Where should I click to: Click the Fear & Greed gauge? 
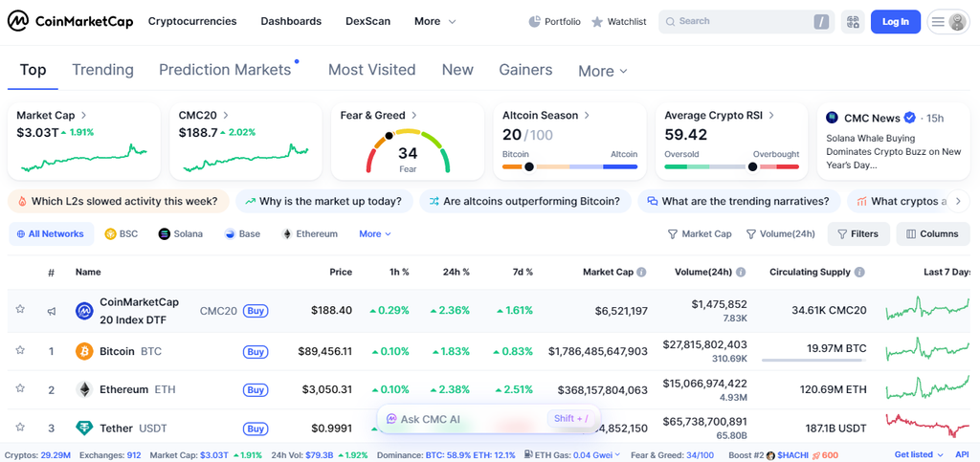click(408, 152)
